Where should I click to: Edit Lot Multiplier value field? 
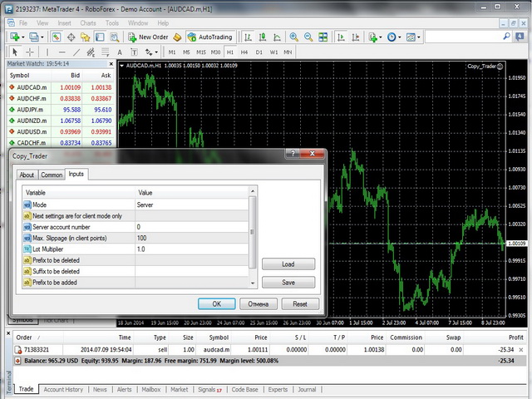coord(192,249)
